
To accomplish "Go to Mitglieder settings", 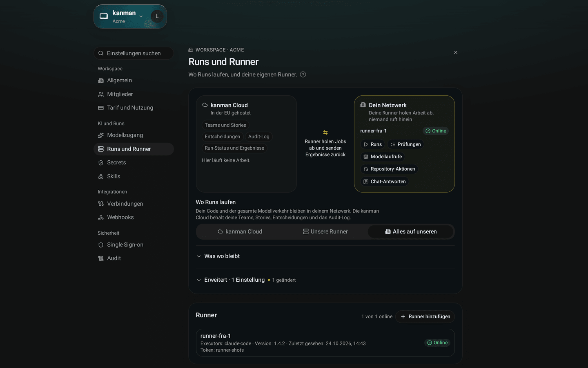I will (134, 94).
